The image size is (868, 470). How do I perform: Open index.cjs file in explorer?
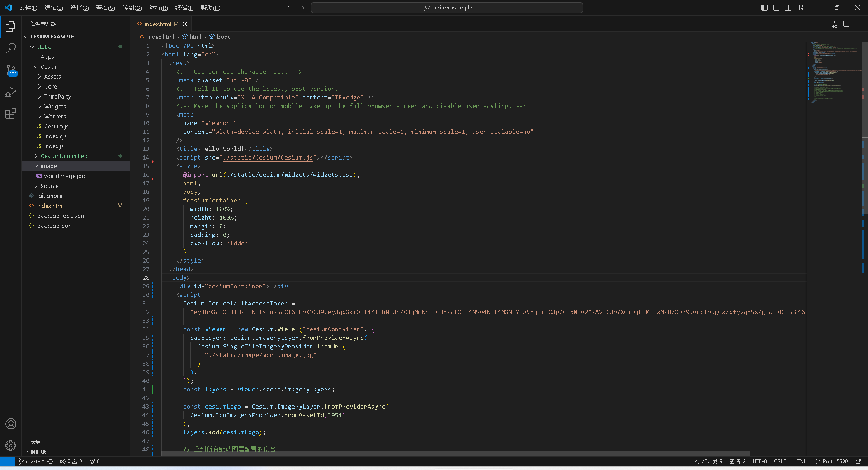(x=75, y=136)
